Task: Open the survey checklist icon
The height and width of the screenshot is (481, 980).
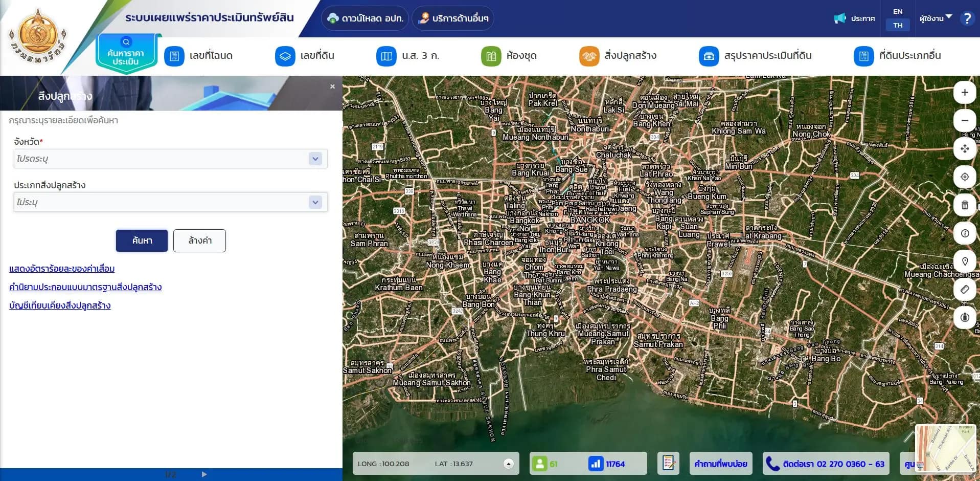Action: (668, 464)
